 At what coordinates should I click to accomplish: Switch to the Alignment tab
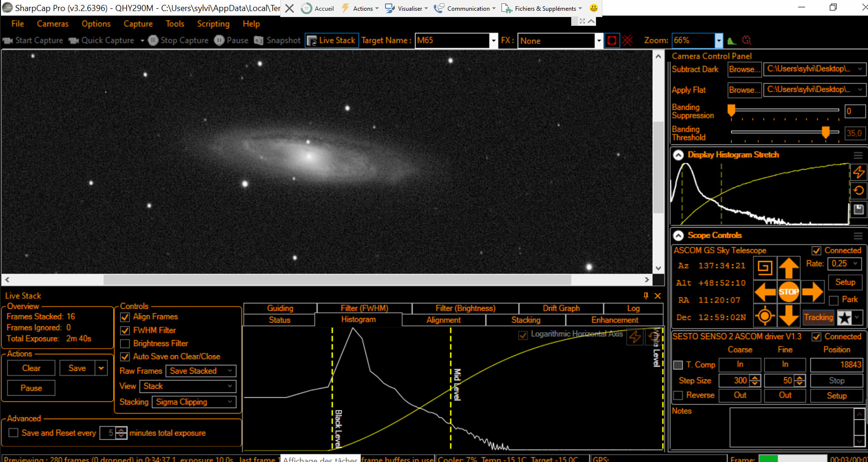pos(444,320)
